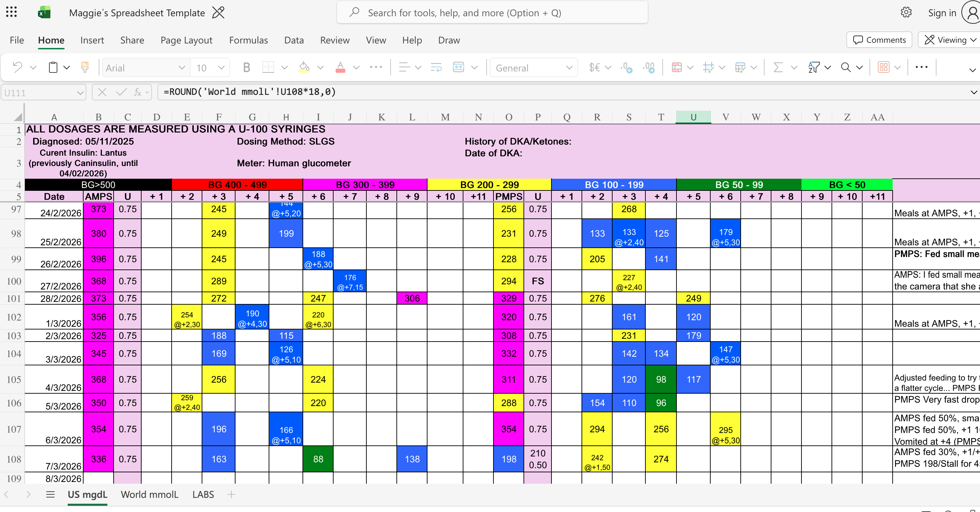Click the AutoSum sigma icon
980x512 pixels.
778,68
